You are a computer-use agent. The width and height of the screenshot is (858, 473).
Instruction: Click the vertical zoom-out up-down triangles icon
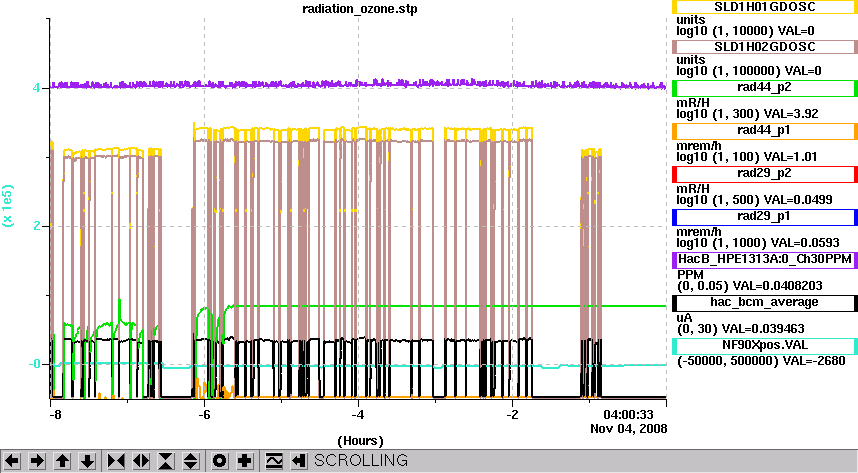click(190, 461)
